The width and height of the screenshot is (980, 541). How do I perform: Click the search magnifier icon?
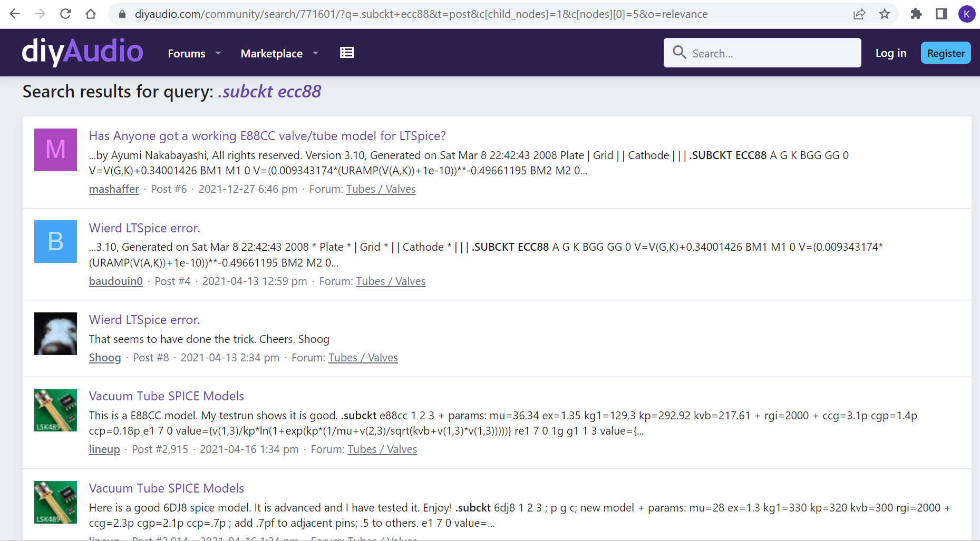click(x=680, y=52)
